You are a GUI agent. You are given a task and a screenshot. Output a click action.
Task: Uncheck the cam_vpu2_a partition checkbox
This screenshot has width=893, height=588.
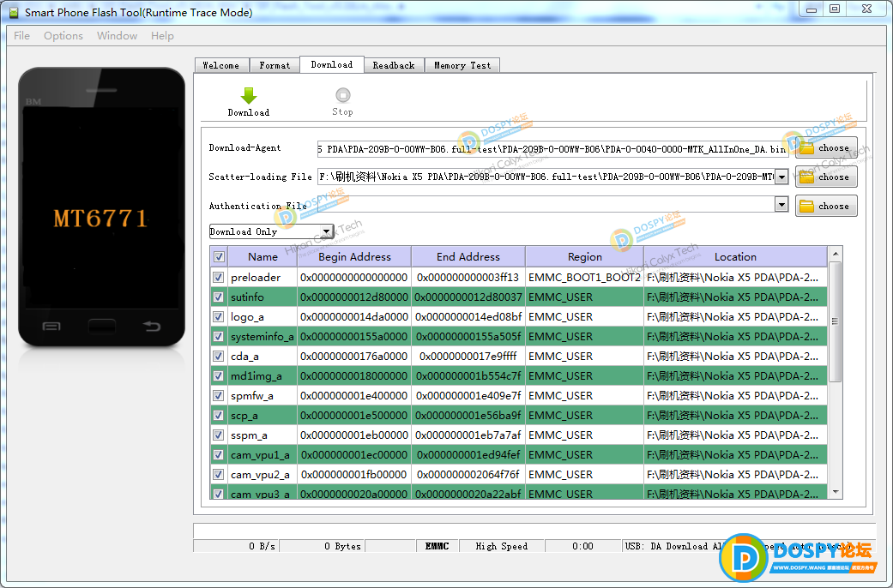pyautogui.click(x=218, y=474)
